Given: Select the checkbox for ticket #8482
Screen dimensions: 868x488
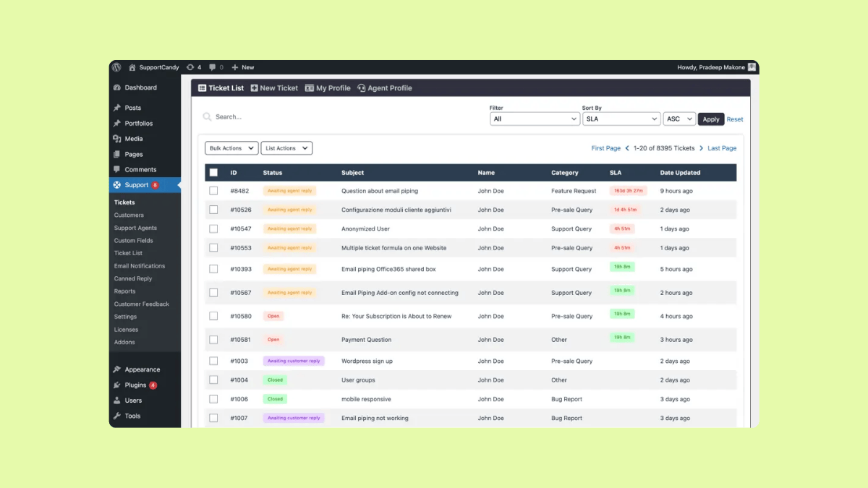Looking at the screenshot, I should pos(213,190).
